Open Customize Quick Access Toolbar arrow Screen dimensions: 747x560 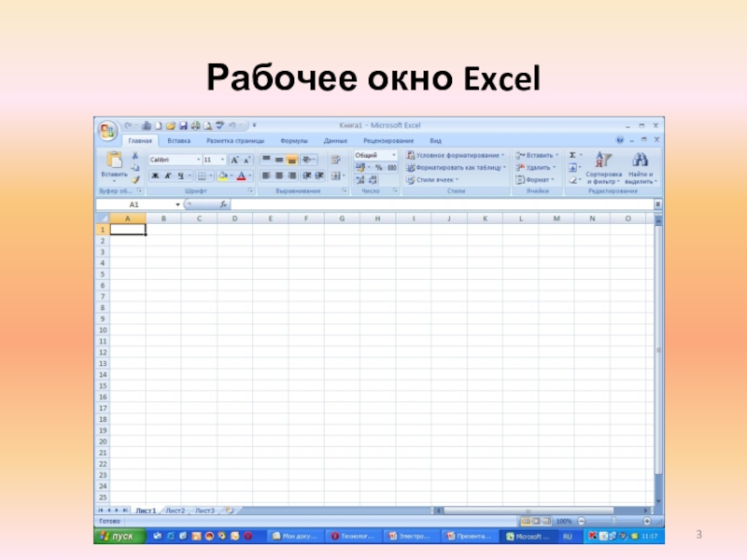click(x=254, y=126)
